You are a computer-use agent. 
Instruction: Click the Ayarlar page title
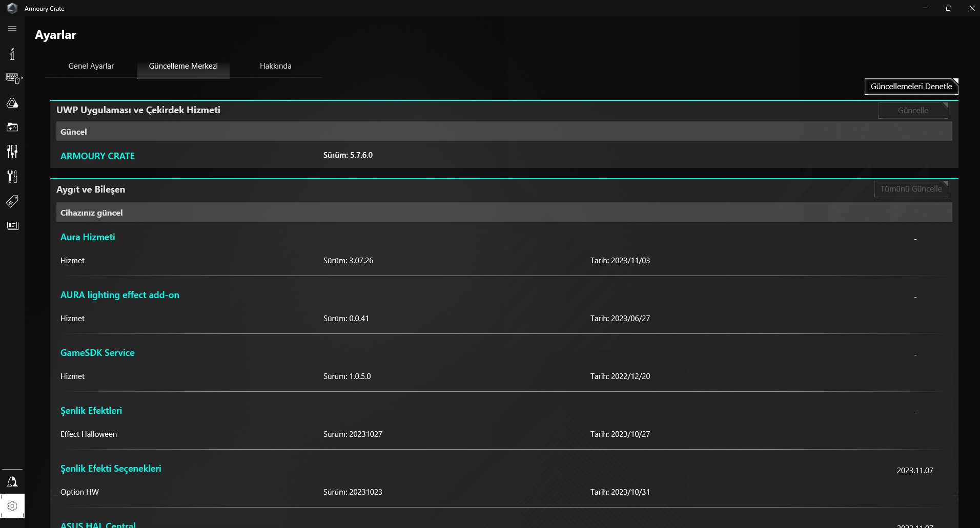pyautogui.click(x=55, y=35)
